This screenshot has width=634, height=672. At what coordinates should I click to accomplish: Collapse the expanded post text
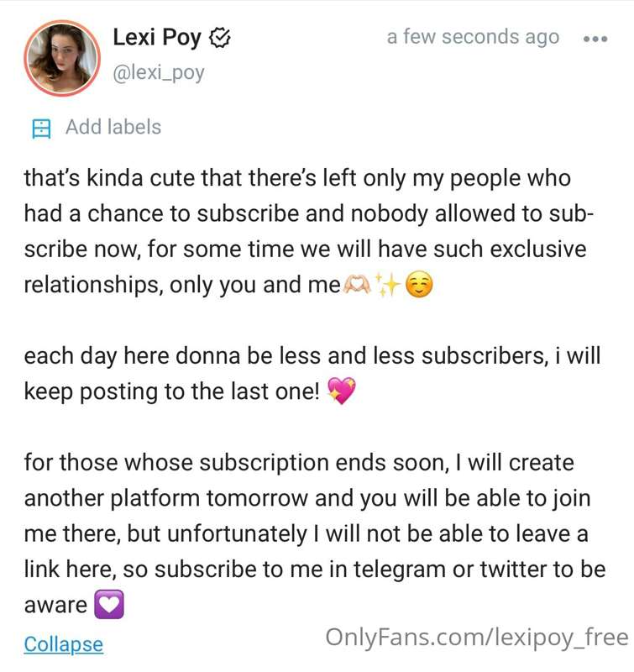pos(64,644)
